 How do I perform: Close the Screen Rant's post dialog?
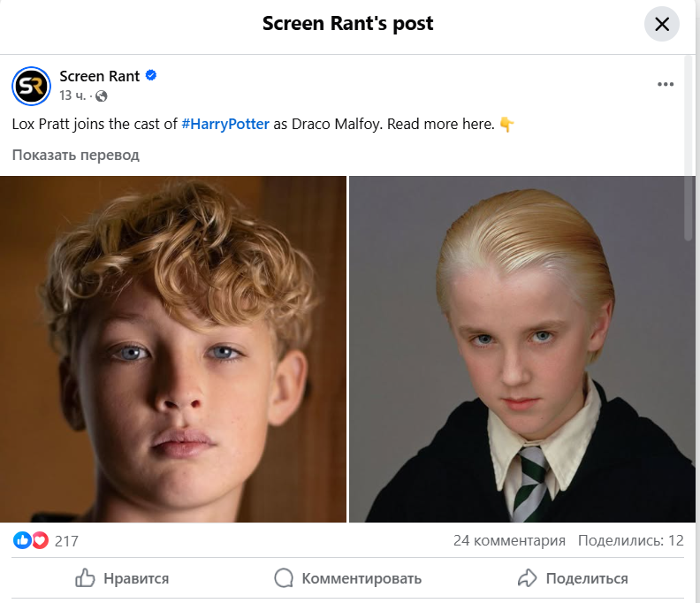[662, 25]
